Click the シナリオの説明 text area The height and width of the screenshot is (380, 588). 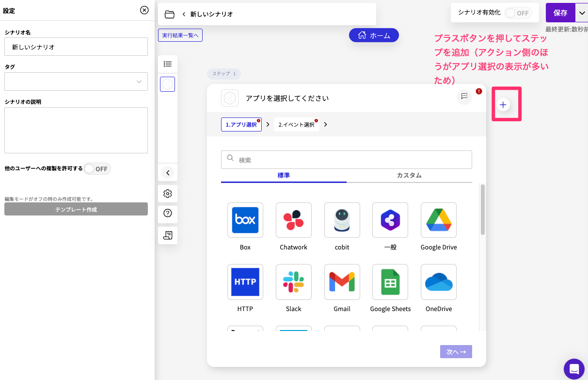76,130
